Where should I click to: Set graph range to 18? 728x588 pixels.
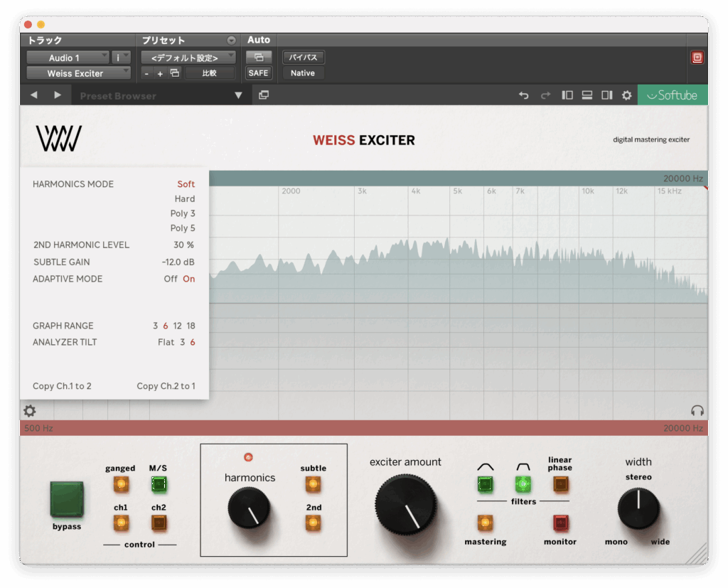191,326
